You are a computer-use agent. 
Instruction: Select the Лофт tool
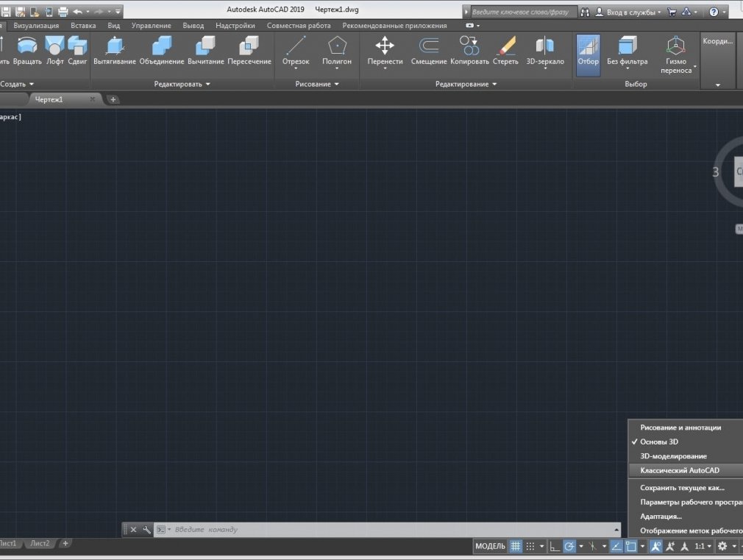(x=54, y=52)
